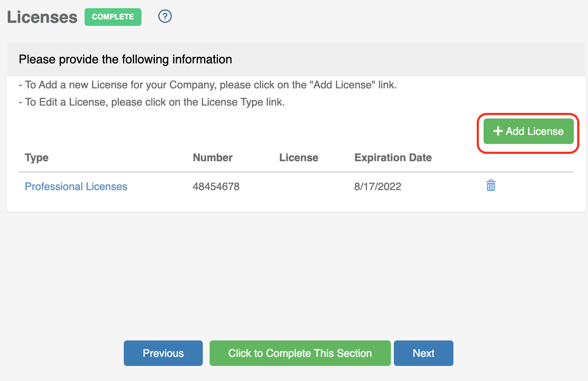
Task: Open the Professional Licenses link
Action: point(76,187)
